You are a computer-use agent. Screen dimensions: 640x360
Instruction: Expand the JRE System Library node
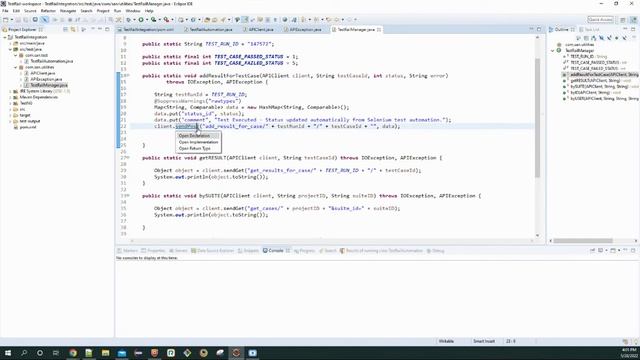point(10,91)
